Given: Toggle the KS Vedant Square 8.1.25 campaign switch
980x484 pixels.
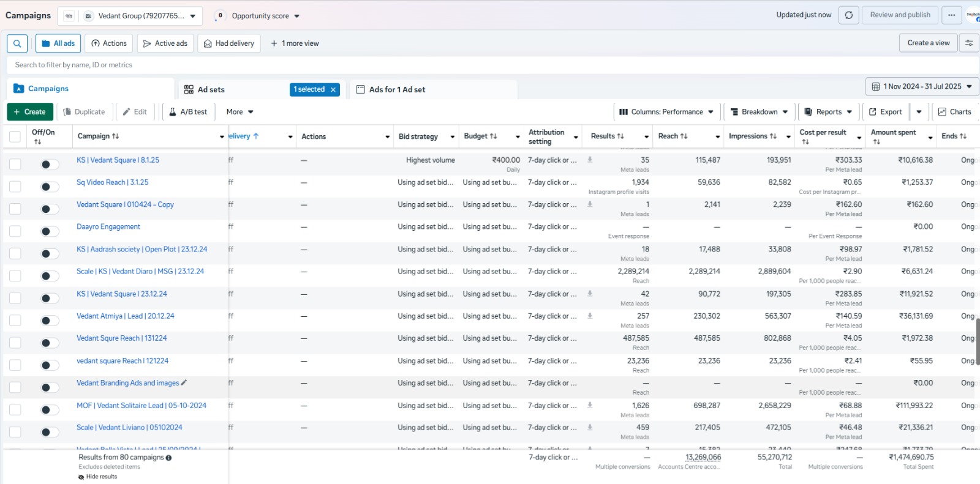Looking at the screenshot, I should (50, 164).
